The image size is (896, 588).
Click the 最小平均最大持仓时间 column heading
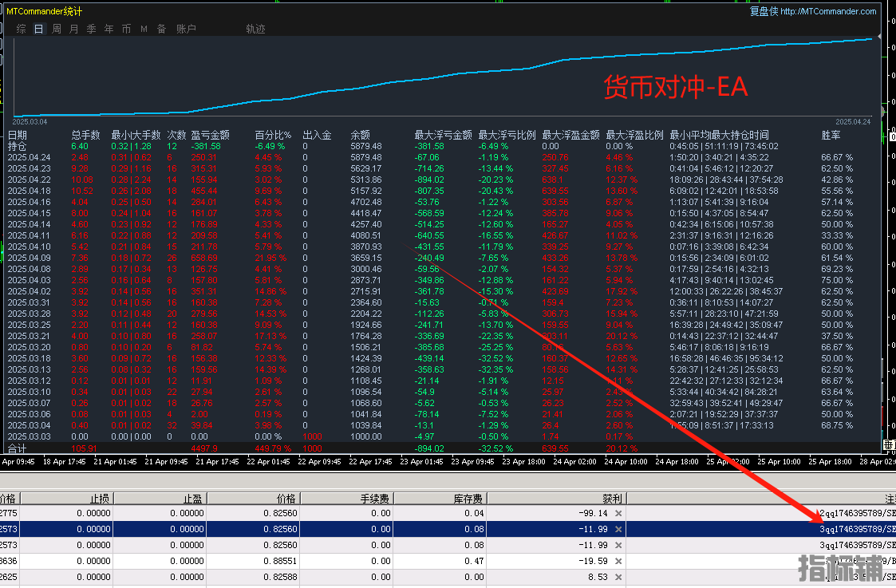tap(719, 135)
